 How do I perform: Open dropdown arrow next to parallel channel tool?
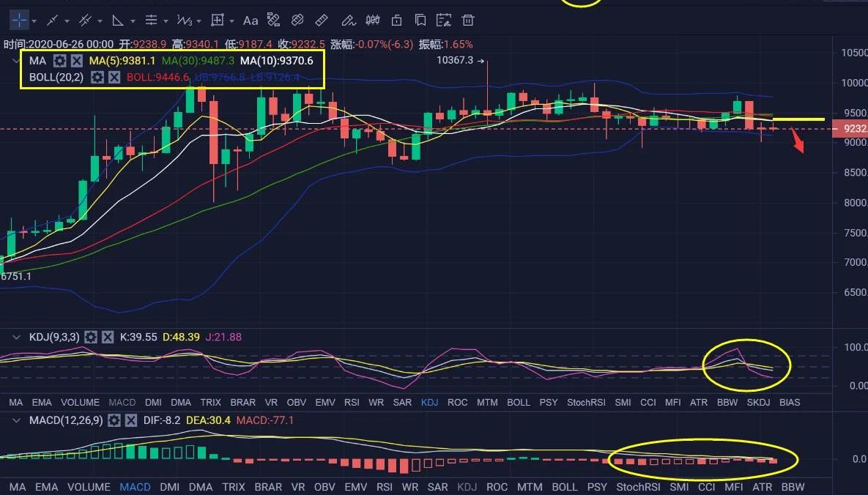pyautogui.click(x=100, y=21)
